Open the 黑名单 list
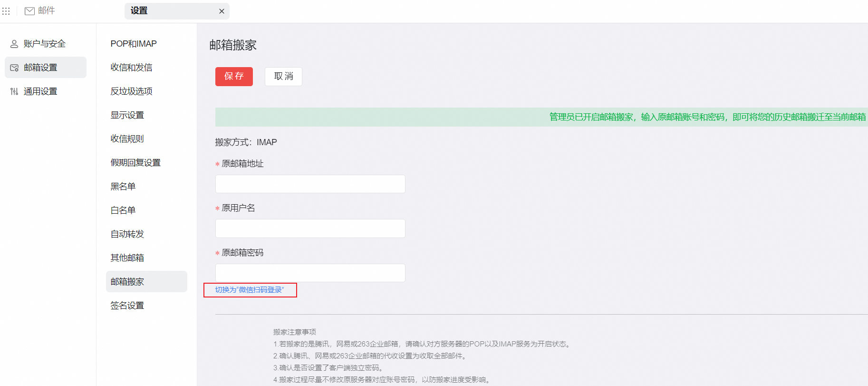 click(x=123, y=187)
